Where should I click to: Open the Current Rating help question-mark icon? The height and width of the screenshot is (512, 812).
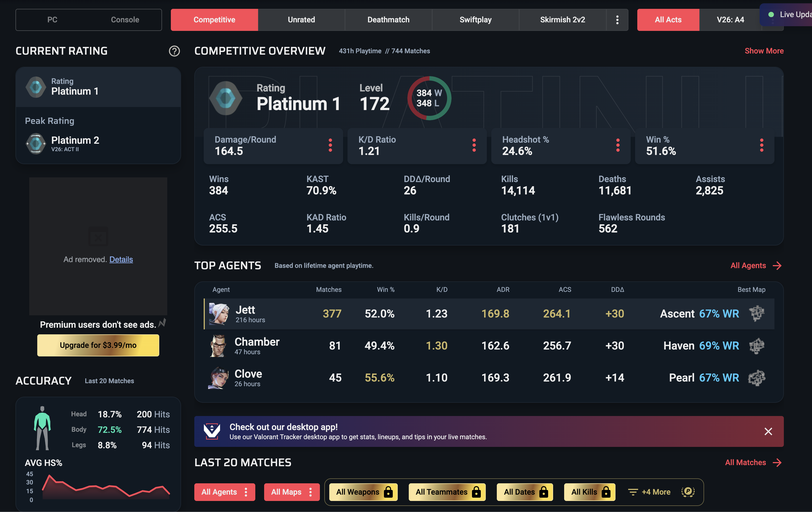click(174, 51)
